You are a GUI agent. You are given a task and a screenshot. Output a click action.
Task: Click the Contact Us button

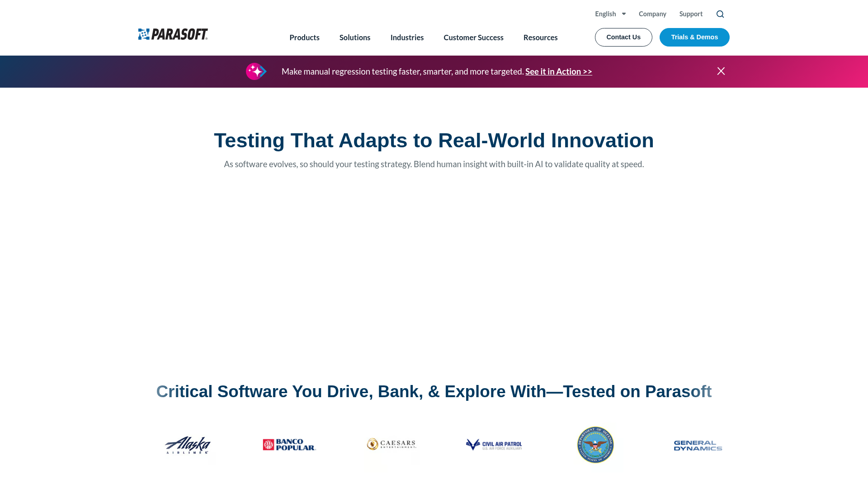click(623, 37)
